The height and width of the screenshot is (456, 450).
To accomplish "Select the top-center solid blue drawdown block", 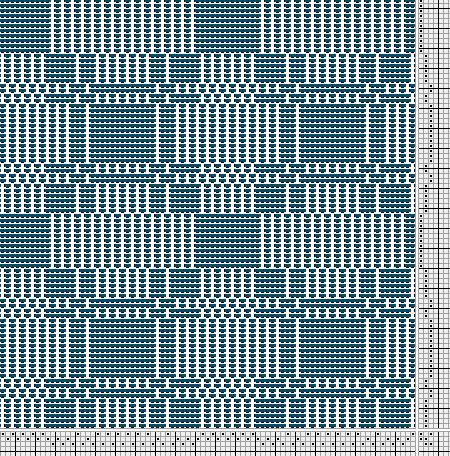I will (227, 26).
